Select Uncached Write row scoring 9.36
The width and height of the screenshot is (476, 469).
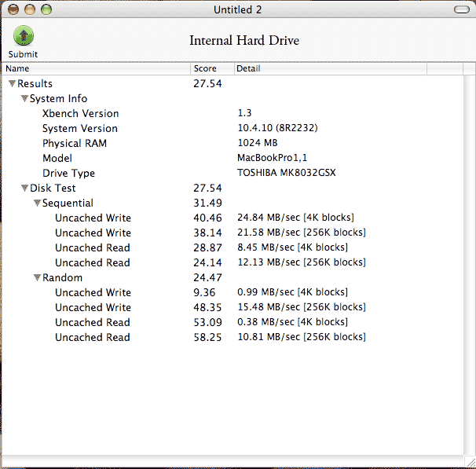coord(233,292)
